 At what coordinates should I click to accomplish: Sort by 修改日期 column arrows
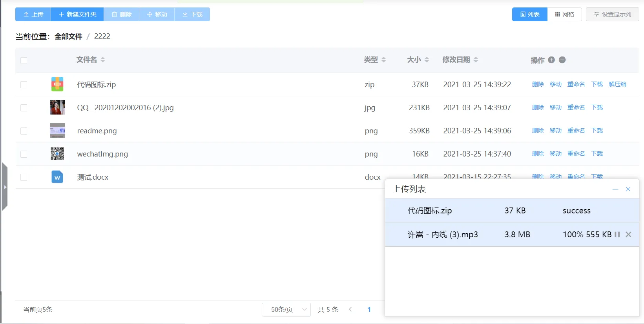point(476,60)
